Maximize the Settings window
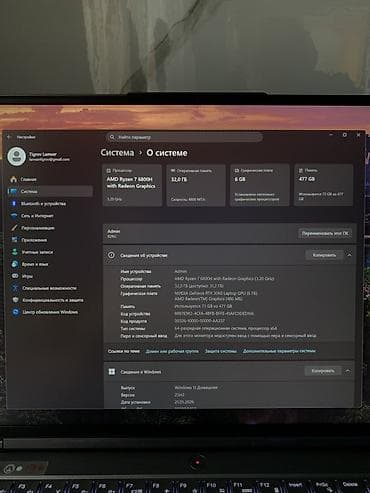Screen dimensions: 370x493 (x=345, y=135)
